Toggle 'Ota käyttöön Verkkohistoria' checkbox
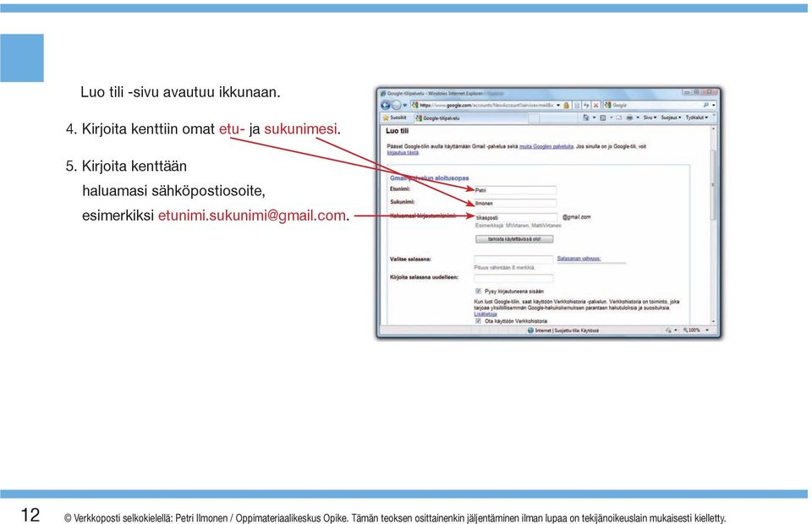This screenshot has width=812, height=524. 478,321
